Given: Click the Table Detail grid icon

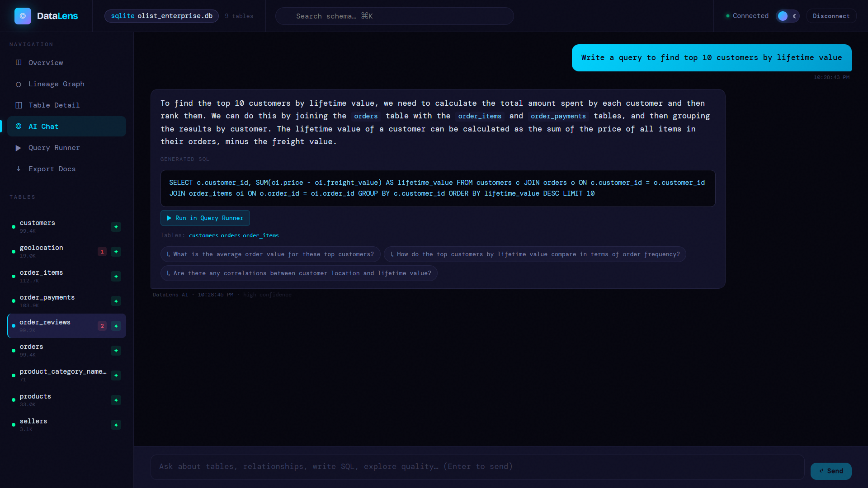Looking at the screenshot, I should pos(19,105).
